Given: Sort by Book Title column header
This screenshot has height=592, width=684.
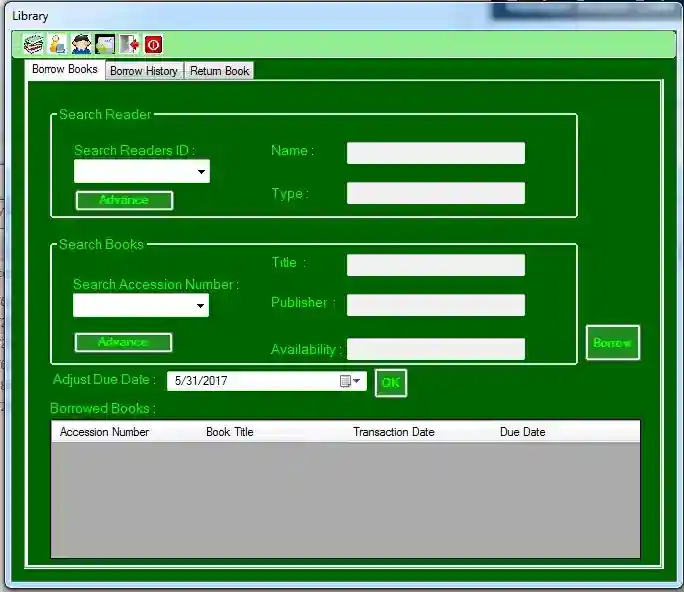Looking at the screenshot, I should (229, 432).
